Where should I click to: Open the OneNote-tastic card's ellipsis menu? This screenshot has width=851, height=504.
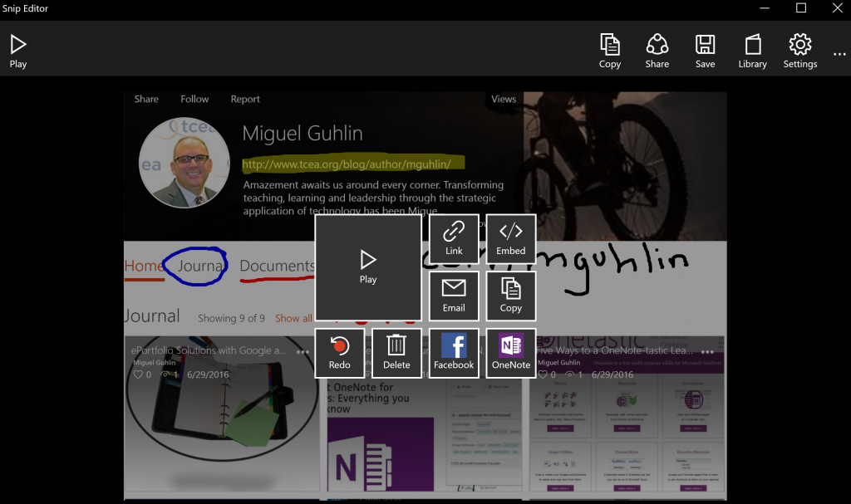coord(707,351)
